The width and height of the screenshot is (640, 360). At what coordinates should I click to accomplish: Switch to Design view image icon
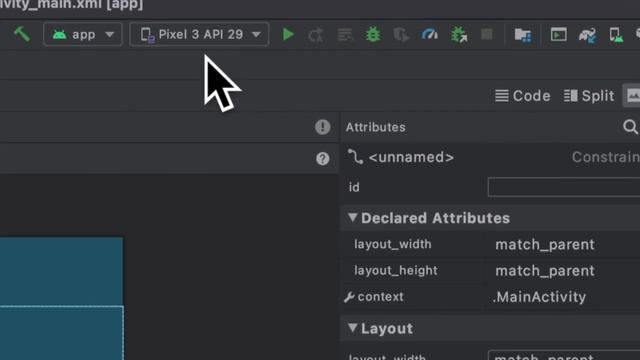pyautogui.click(x=632, y=96)
